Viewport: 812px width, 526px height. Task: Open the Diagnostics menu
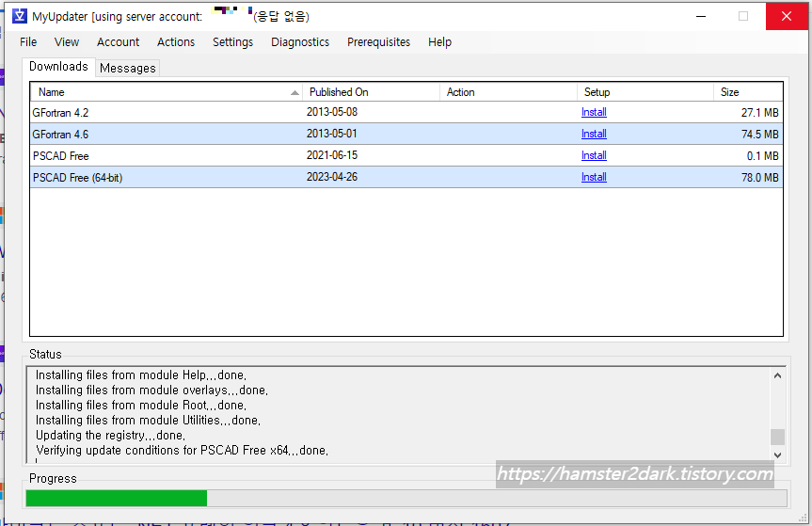(300, 42)
